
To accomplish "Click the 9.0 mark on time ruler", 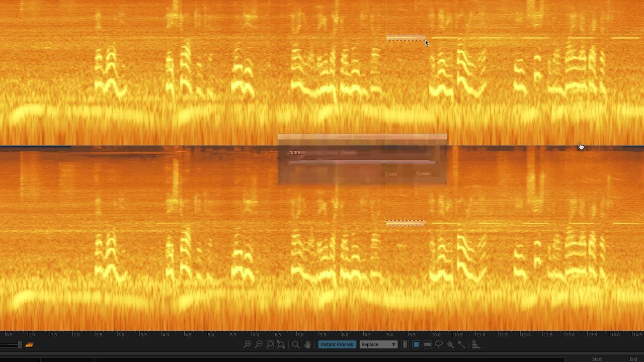I will pyautogui.click(x=389, y=334).
